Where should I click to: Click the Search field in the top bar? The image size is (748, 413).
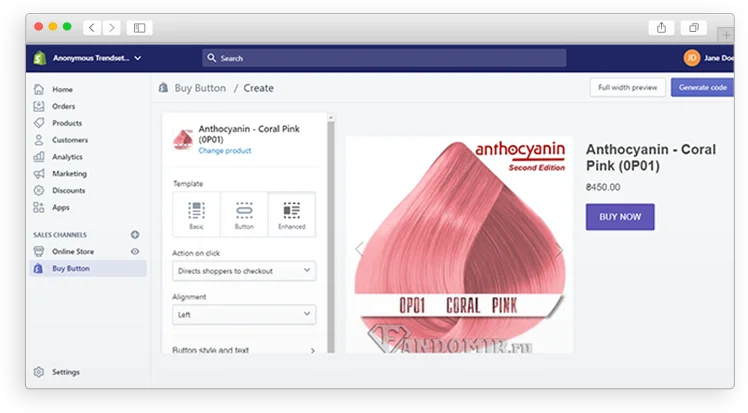384,58
